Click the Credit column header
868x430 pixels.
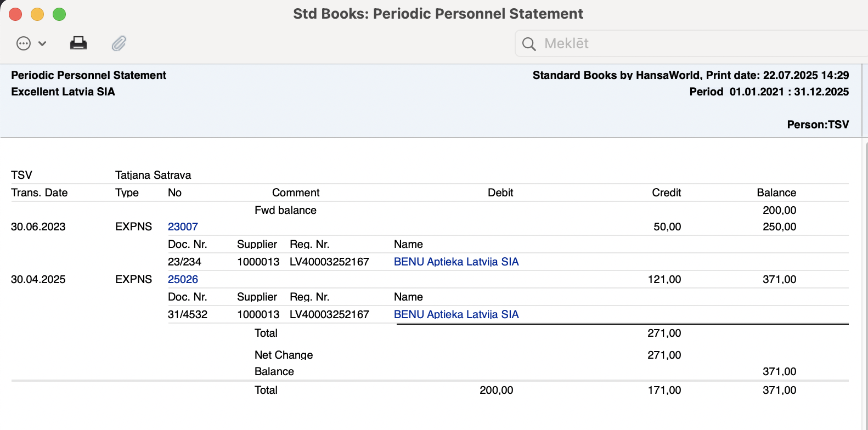coord(666,193)
